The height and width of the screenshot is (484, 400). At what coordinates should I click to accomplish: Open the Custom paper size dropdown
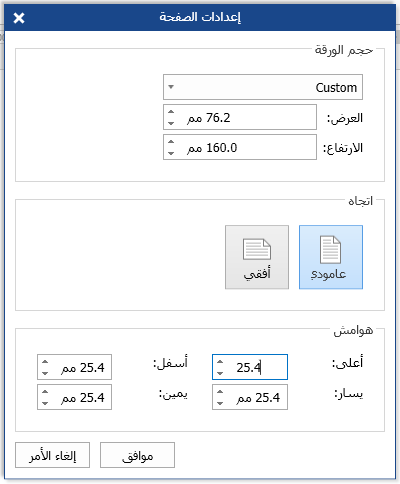click(263, 87)
